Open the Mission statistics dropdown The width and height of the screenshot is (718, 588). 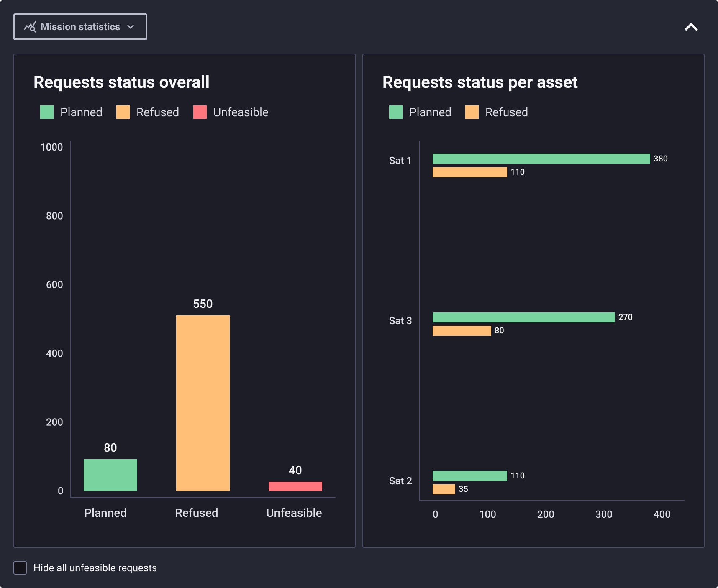point(80,27)
